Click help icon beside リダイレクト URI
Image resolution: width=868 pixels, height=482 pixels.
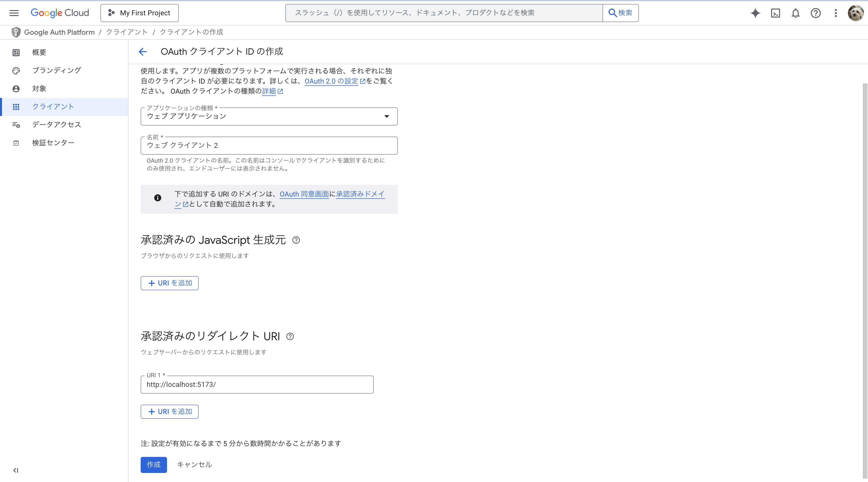pos(290,336)
